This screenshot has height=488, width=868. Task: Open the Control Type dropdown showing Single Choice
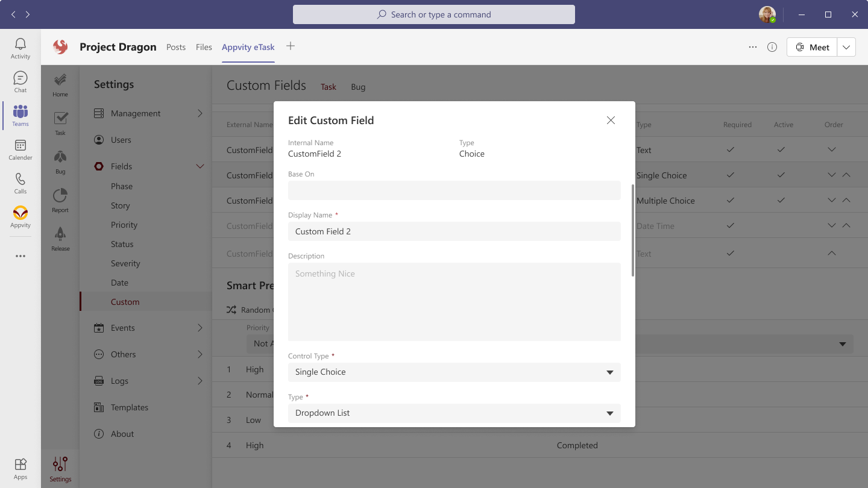click(454, 372)
